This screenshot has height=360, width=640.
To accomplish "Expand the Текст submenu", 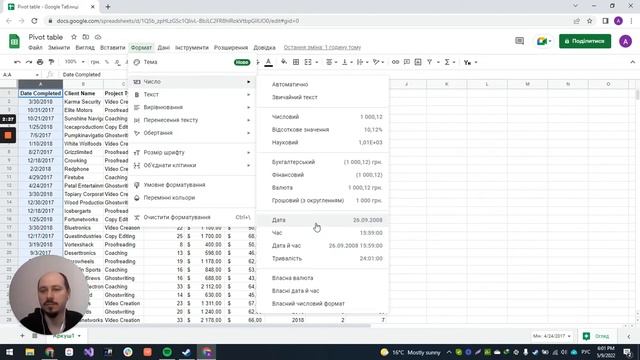I will click(x=192, y=94).
